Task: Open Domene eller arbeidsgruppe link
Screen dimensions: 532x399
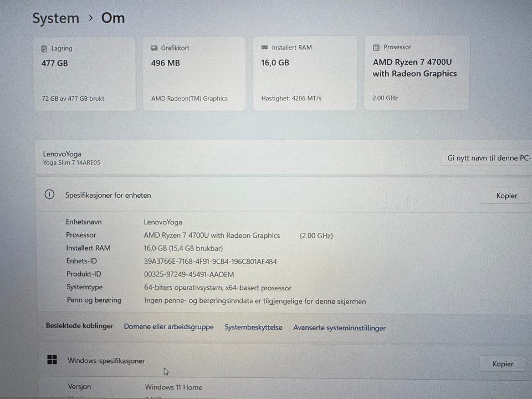Action: 168,327
